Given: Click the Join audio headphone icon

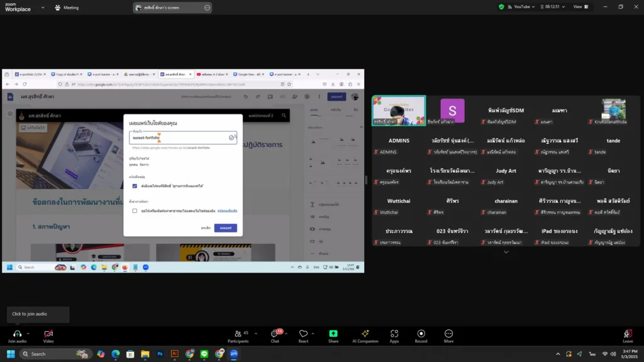Looking at the screenshot, I should pyautogui.click(x=17, y=334).
